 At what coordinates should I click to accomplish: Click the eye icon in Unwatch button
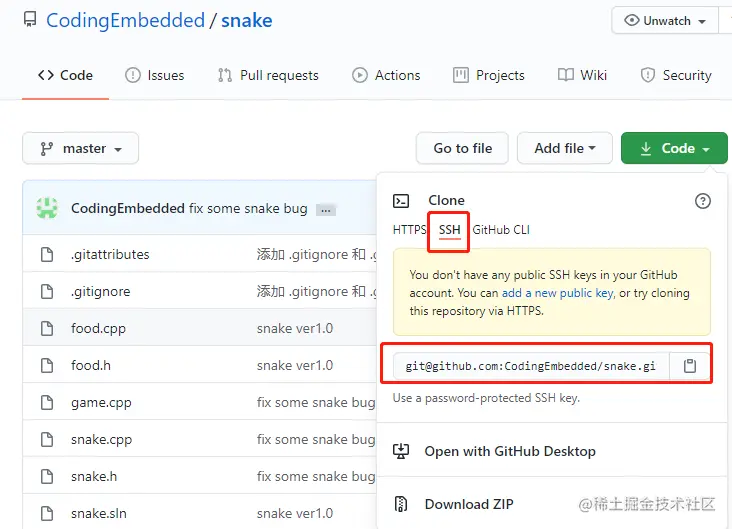click(632, 21)
